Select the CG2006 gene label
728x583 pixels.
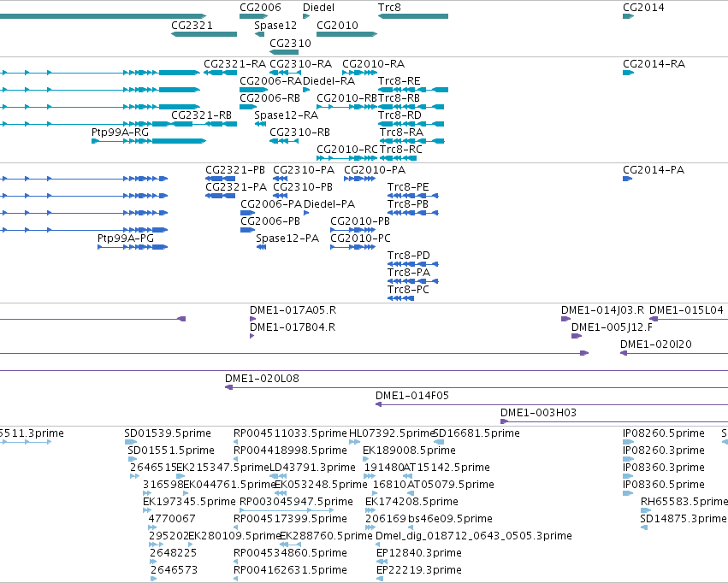point(260,8)
